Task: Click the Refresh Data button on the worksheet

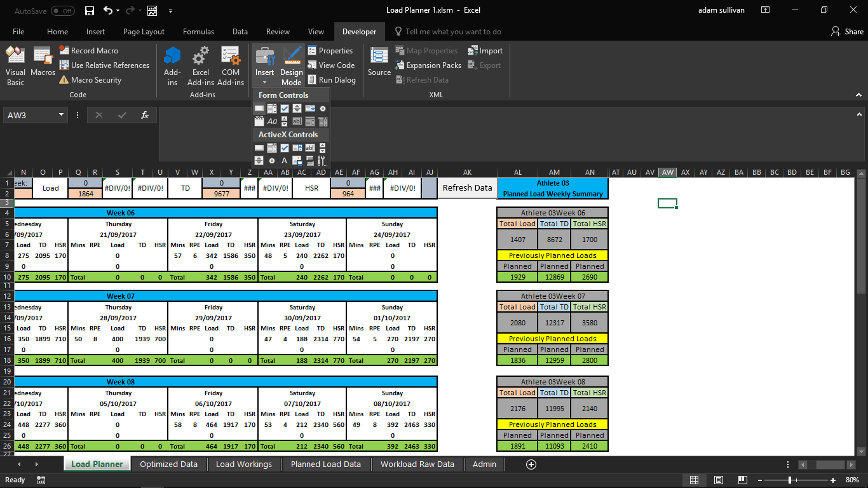Action: [467, 188]
